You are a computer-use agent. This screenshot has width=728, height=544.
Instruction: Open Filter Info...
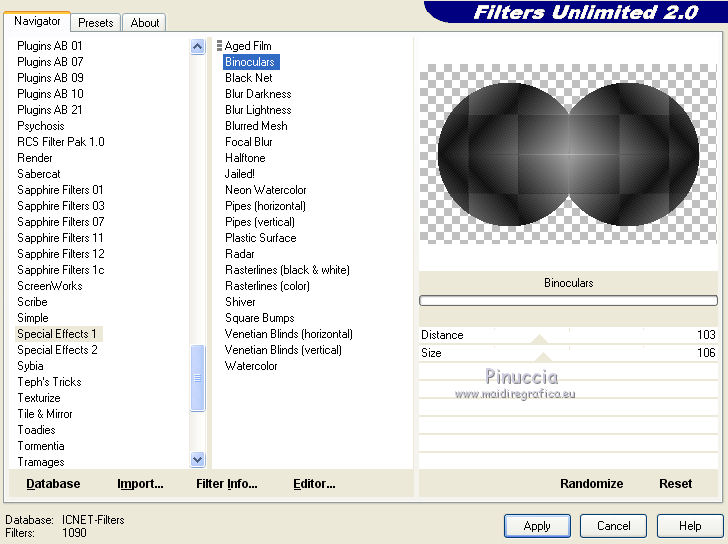coord(226,484)
